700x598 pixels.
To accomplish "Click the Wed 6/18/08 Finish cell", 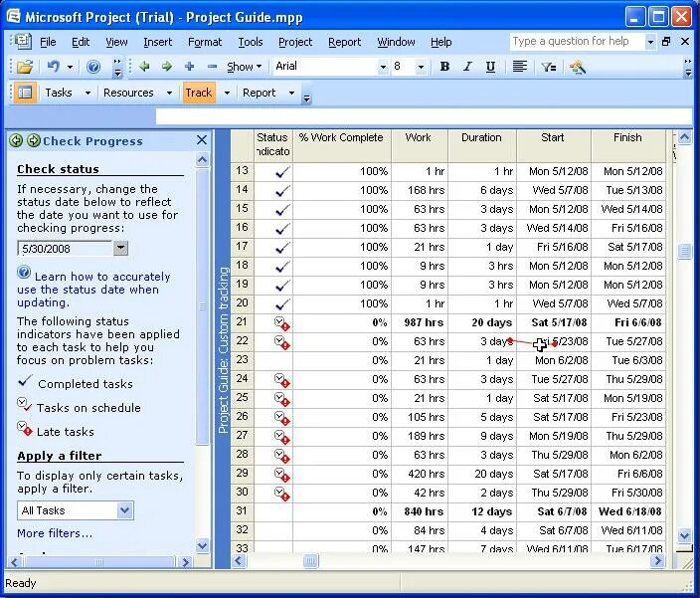I will coord(628,511).
